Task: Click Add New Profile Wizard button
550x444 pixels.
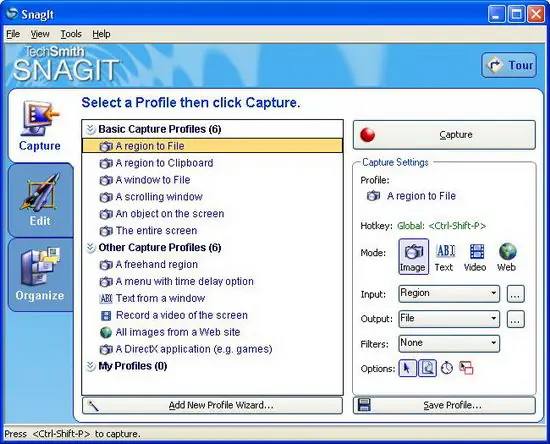Action: coord(212,405)
